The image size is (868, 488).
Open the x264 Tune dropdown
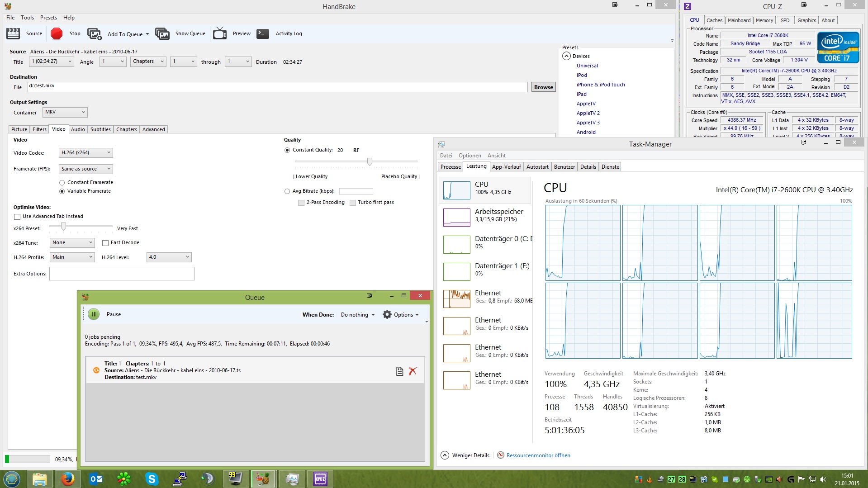(x=72, y=243)
